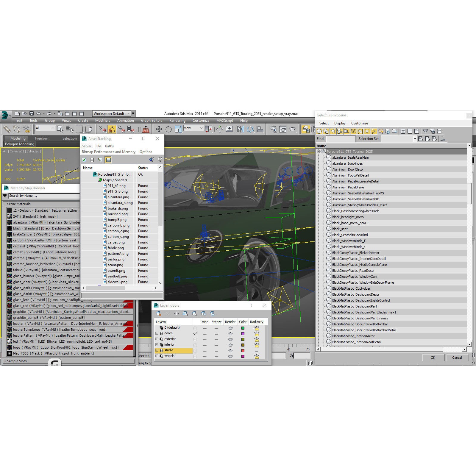Image resolution: width=476 pixels, height=476 pixels.
Task: Click selection circle for alcantara_SeatsRearMain
Action: [329, 157]
